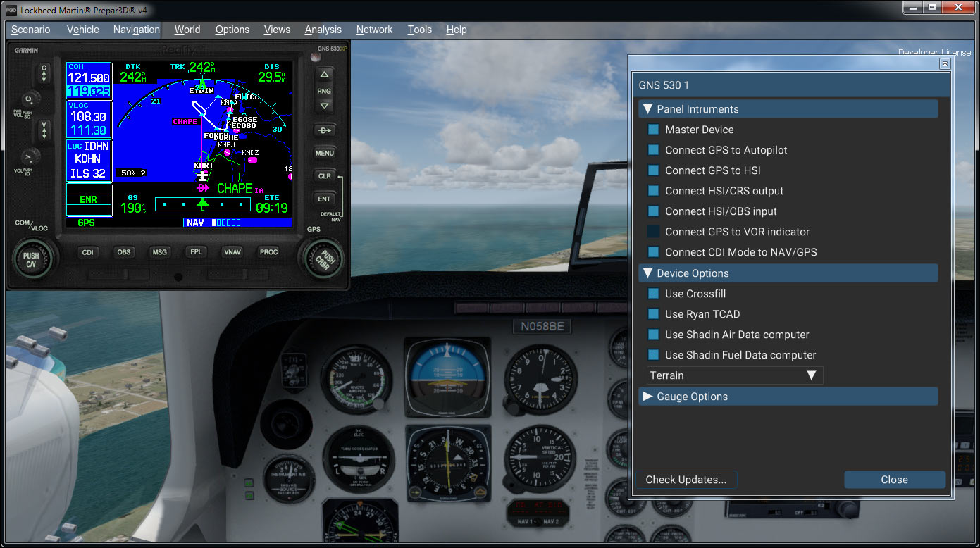Toggle Use Ryan TCAD option
Screen dimensions: 980x548
tap(653, 314)
